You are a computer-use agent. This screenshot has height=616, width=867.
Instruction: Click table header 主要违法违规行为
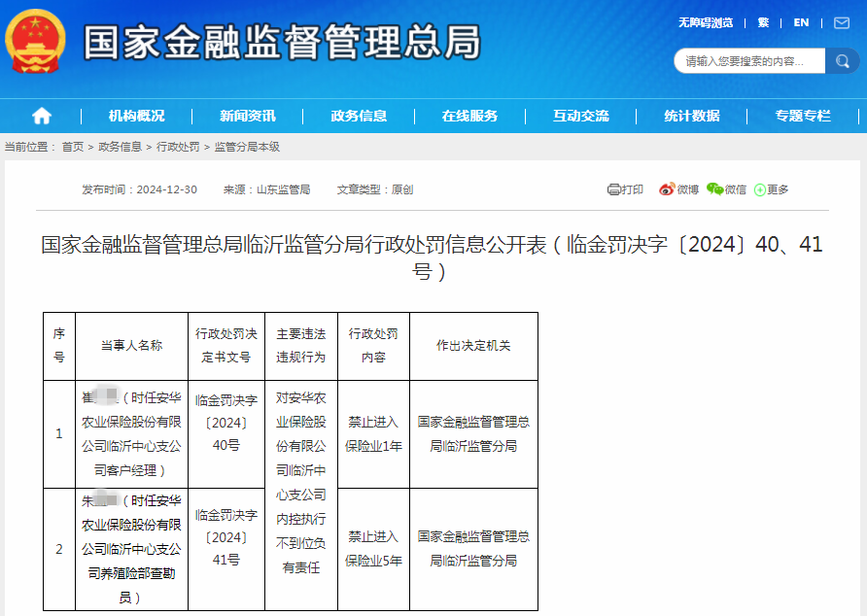(300, 346)
